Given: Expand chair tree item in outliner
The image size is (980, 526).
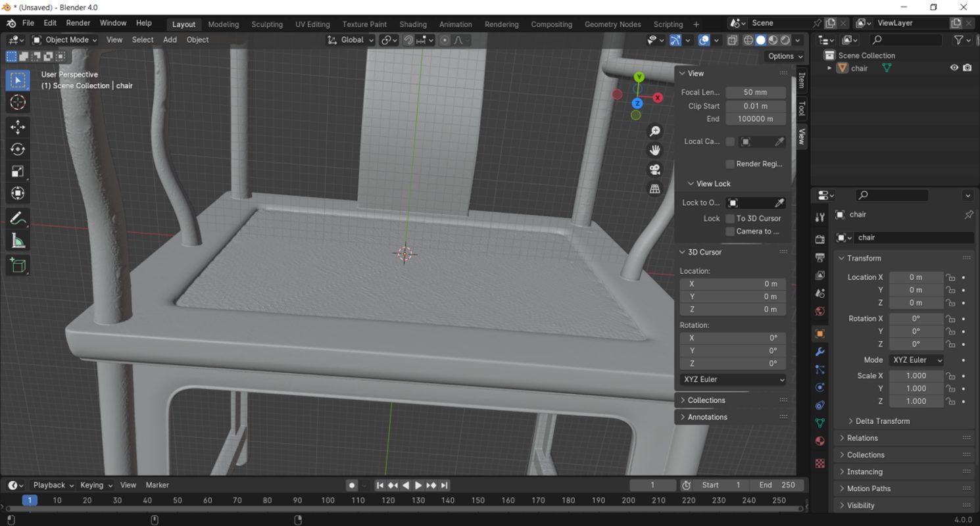Looking at the screenshot, I should (x=829, y=68).
